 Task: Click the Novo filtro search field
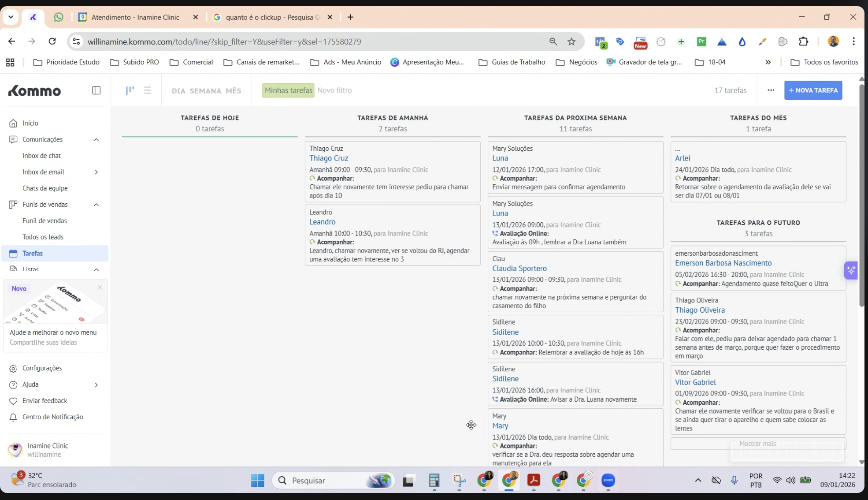335,90
